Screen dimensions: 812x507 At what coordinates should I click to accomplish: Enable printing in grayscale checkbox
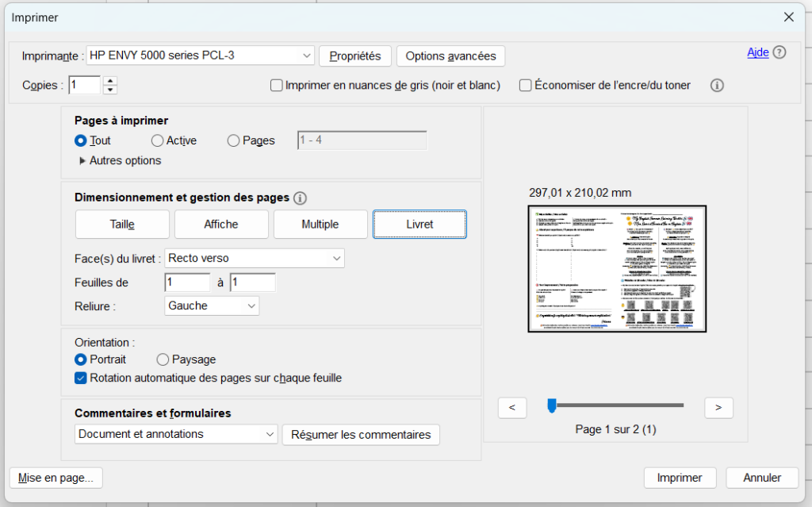[277, 86]
